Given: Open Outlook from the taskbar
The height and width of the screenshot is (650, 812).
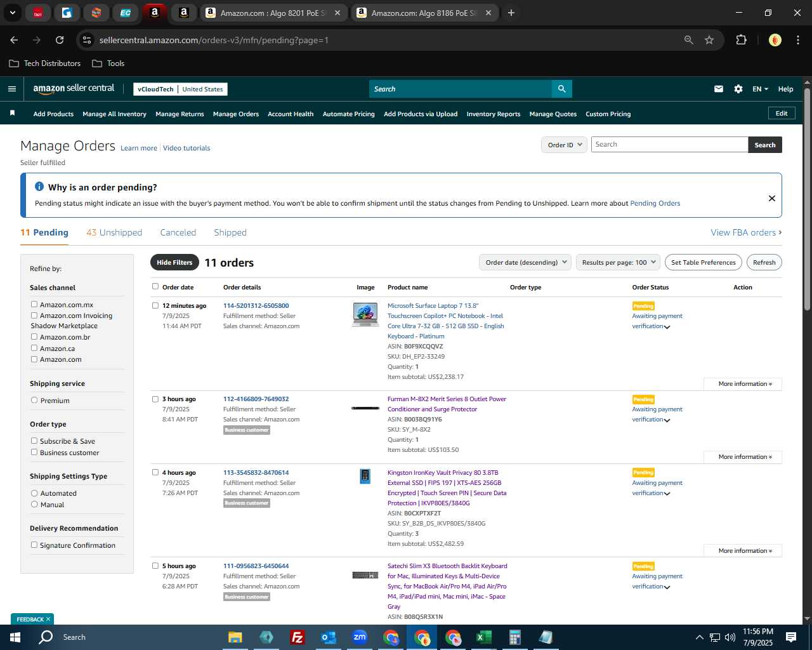Looking at the screenshot, I should click(328, 637).
